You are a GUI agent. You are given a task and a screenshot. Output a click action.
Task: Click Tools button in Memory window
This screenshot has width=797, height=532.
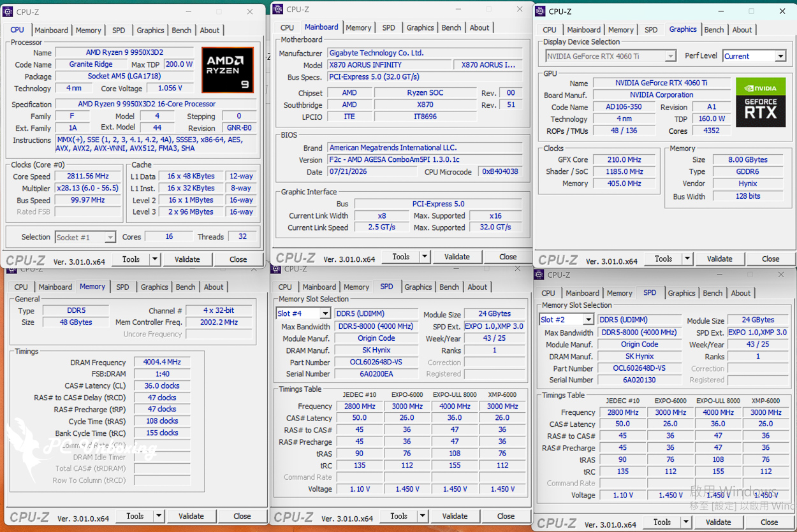point(135,516)
